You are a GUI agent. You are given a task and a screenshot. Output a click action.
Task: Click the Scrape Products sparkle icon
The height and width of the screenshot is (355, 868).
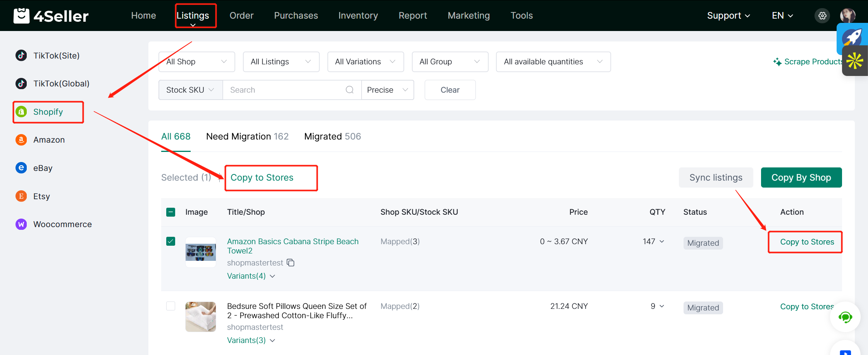777,62
